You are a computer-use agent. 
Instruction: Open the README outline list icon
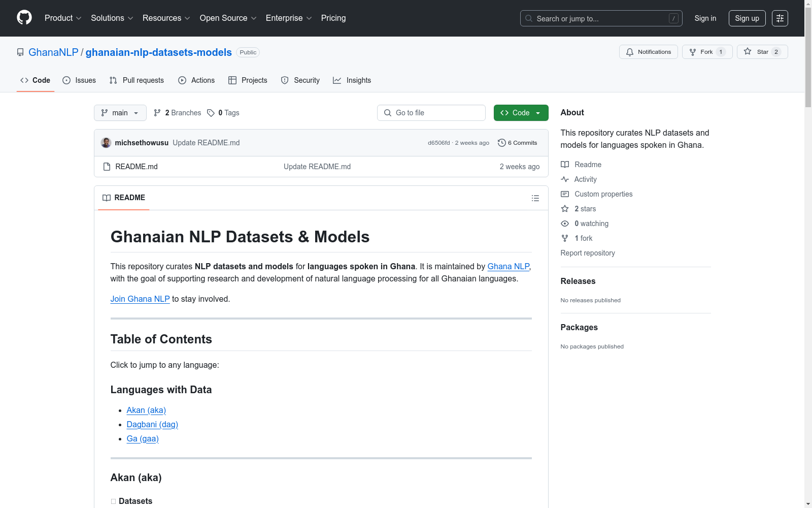(535, 198)
